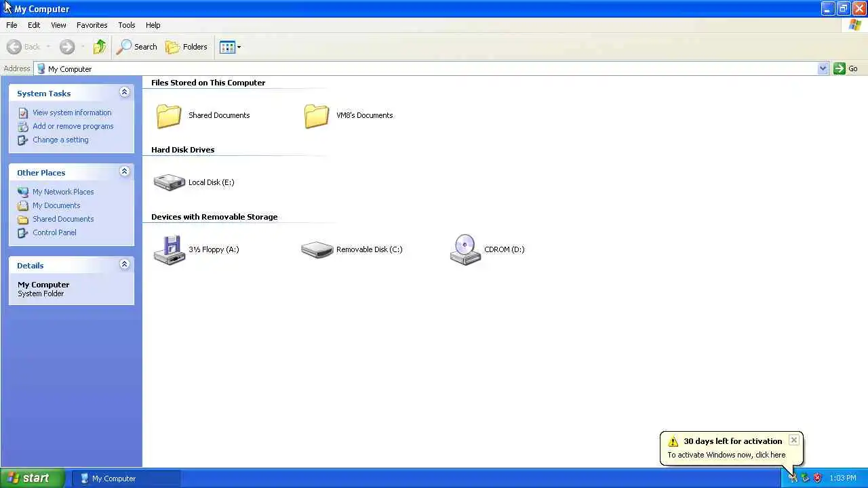The image size is (868, 488).
Task: Select the 3½ Floppy (A:) icon
Action: click(169, 249)
